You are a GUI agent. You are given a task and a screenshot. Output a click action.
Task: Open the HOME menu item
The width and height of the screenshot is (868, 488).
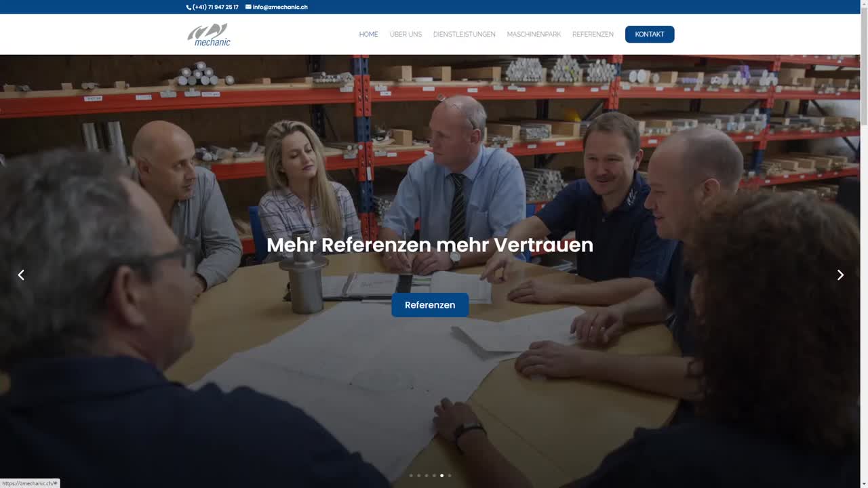pos(368,35)
